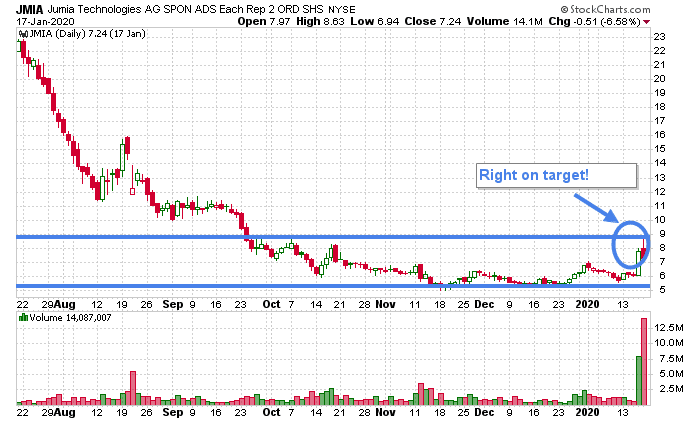Click 2020 on the price chart date axis
Image resolution: width=700 pixels, height=421 pixels.
pyautogui.click(x=588, y=304)
